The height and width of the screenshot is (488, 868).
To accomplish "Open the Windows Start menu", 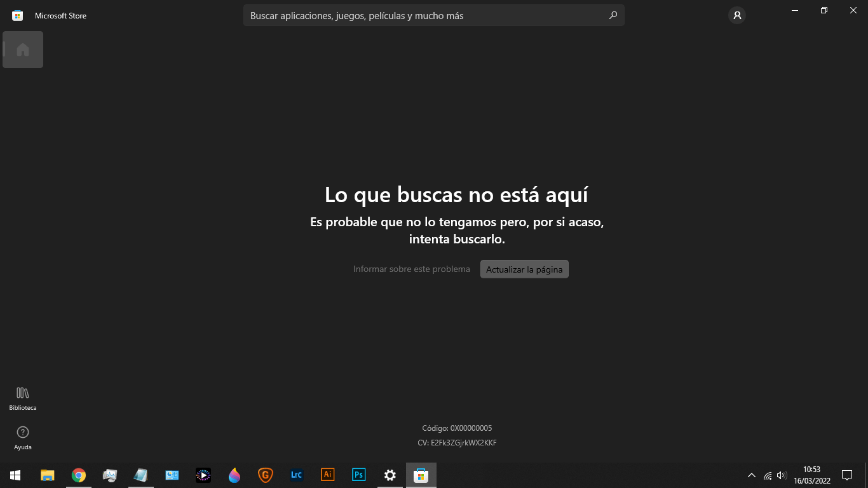I will 15,475.
